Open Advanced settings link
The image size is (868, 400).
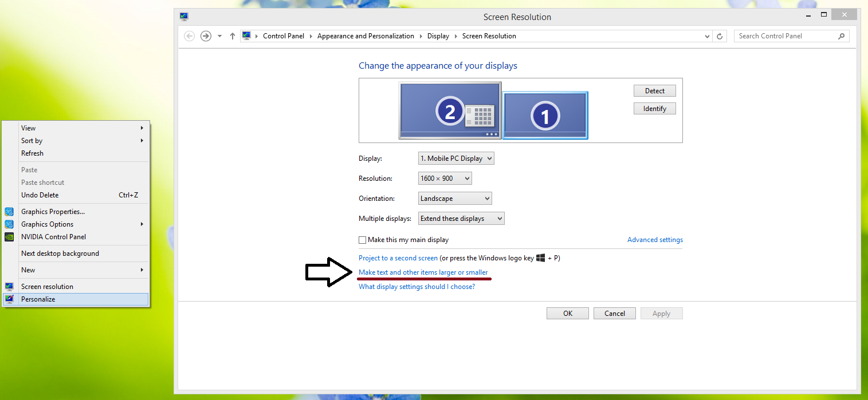tap(655, 240)
